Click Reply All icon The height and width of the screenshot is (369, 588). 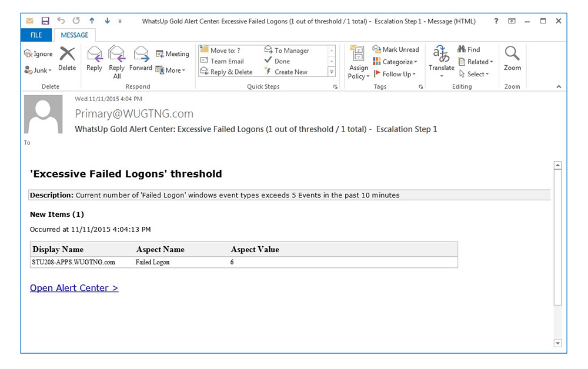coord(116,62)
